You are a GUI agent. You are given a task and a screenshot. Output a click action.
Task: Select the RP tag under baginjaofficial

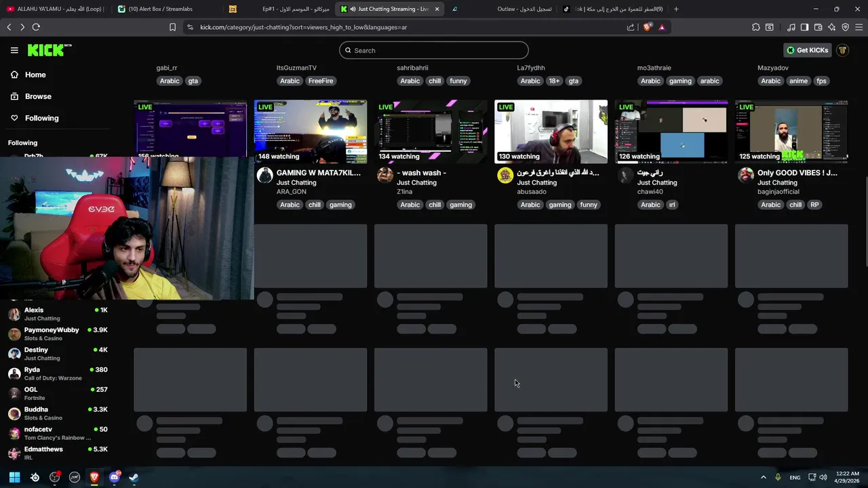(814, 205)
